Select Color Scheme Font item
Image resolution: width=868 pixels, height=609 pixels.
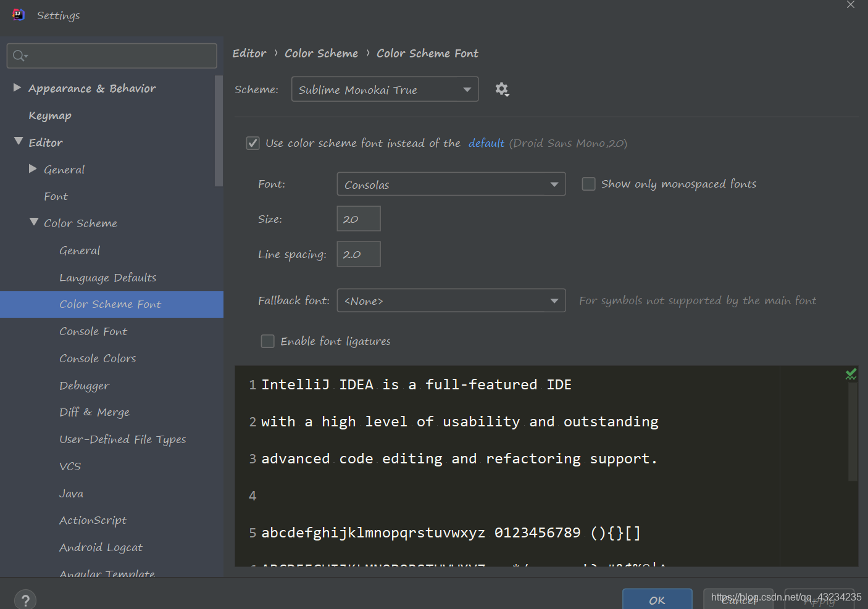(111, 304)
